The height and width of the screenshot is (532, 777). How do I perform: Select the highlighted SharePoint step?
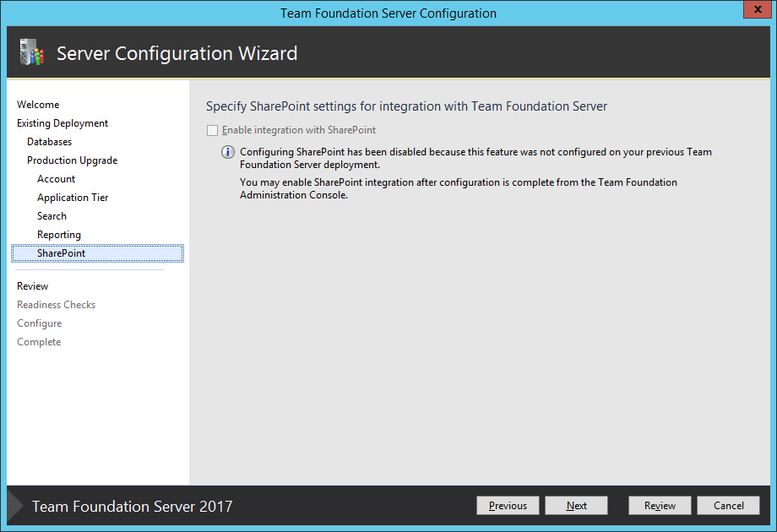pos(98,253)
